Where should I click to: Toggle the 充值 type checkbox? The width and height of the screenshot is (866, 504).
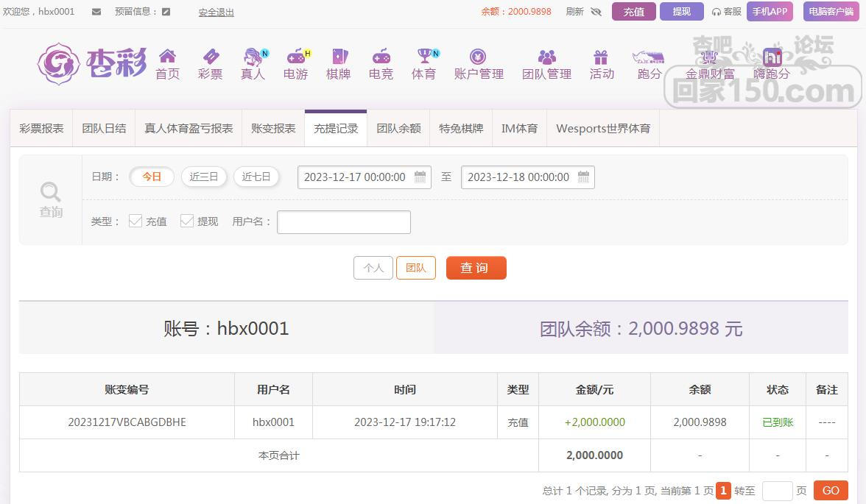[x=135, y=221]
